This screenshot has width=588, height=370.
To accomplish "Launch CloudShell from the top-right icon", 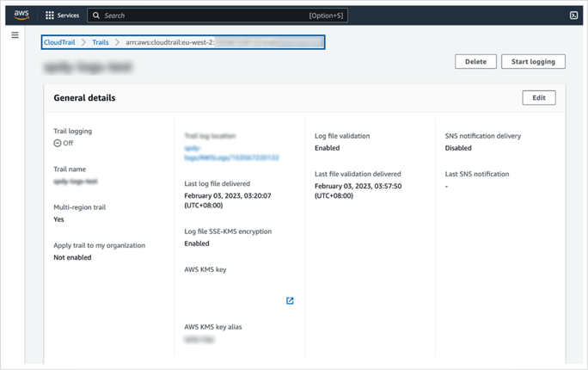I will [x=573, y=15].
